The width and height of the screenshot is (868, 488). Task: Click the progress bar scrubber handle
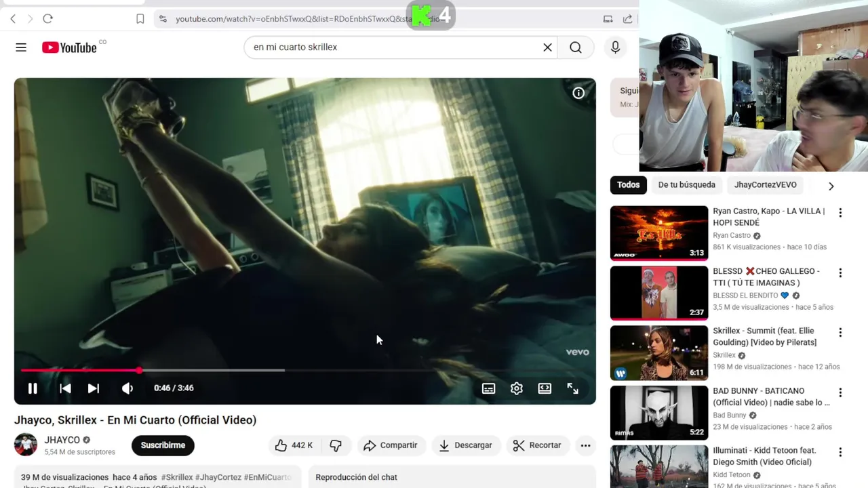(139, 370)
